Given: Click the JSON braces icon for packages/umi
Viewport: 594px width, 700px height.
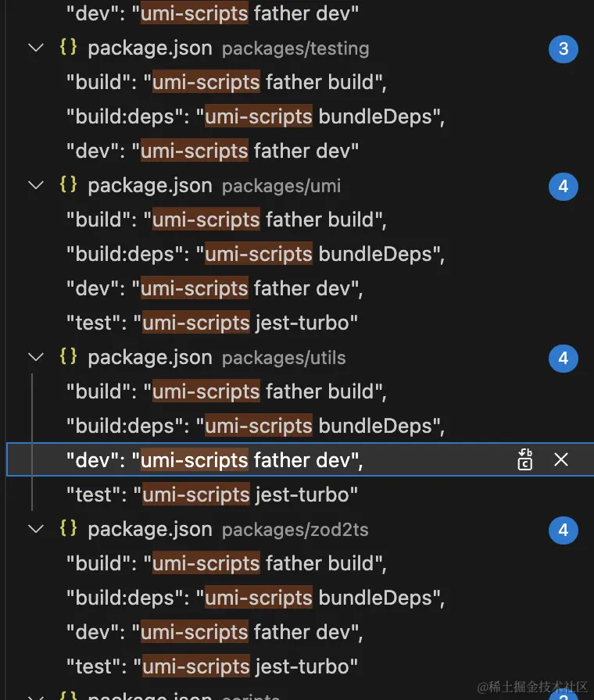Looking at the screenshot, I should point(68,185).
